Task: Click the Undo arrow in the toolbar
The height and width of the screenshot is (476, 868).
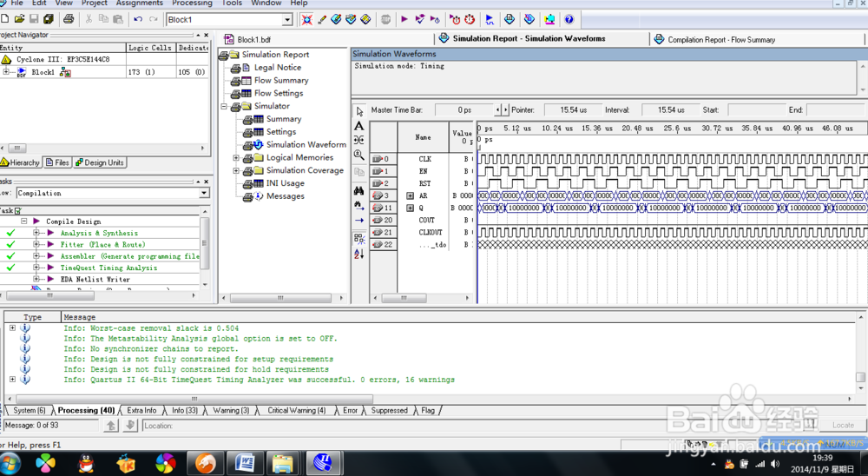Action: (x=138, y=19)
